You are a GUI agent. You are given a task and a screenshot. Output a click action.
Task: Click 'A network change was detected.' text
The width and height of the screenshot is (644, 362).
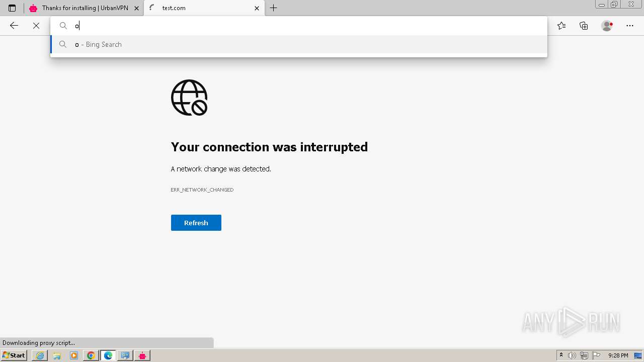pos(221,169)
